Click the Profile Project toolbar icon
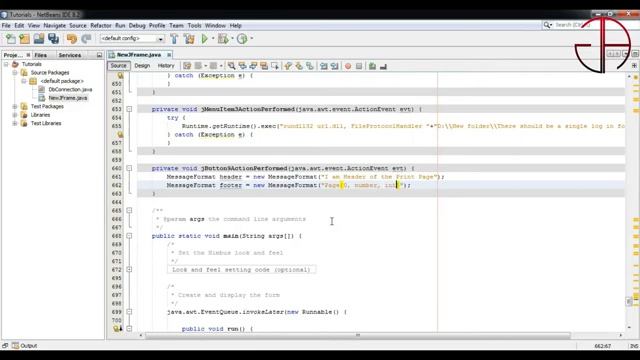640x360 pixels. click(242, 39)
